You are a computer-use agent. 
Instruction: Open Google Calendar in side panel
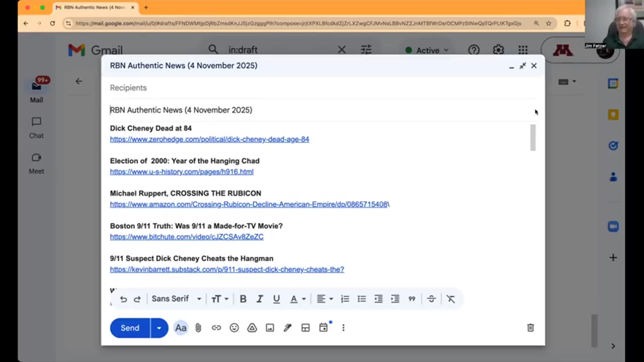[613, 84]
